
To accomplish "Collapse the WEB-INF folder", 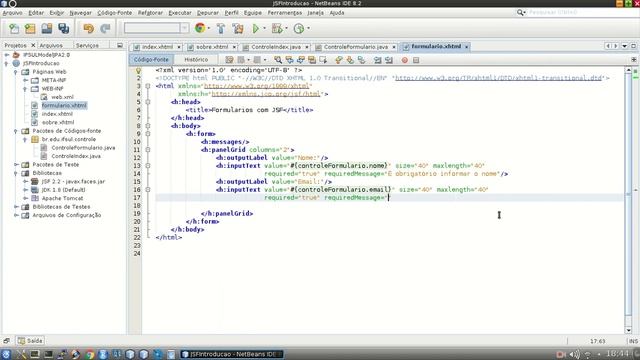I will pos(25,89).
